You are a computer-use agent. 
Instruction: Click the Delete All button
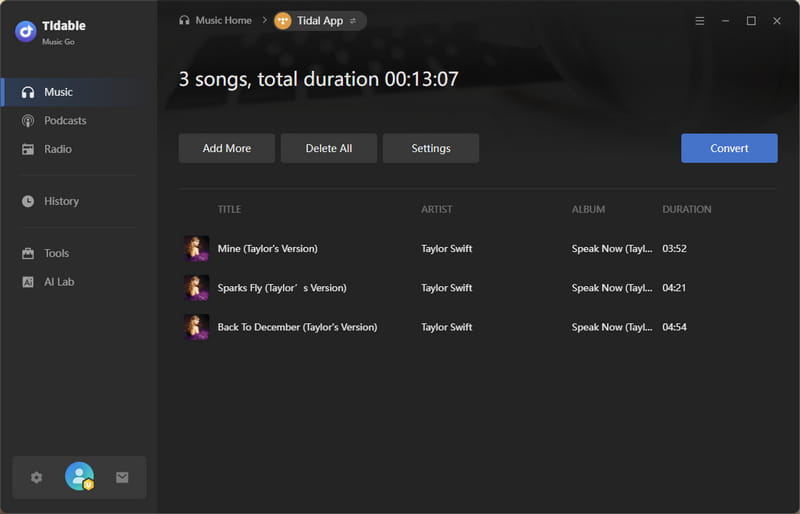[329, 149]
